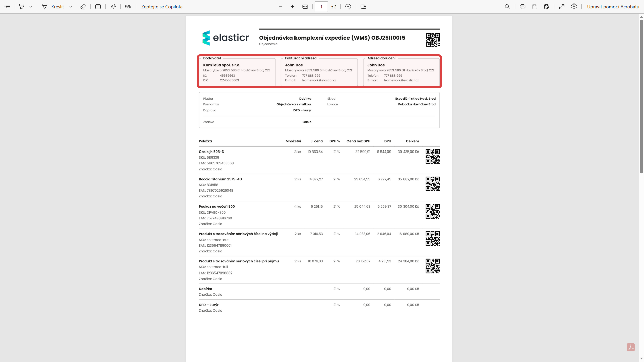Select the highlight tool
Viewport: 644px width, 362px height.
[x=22, y=7]
